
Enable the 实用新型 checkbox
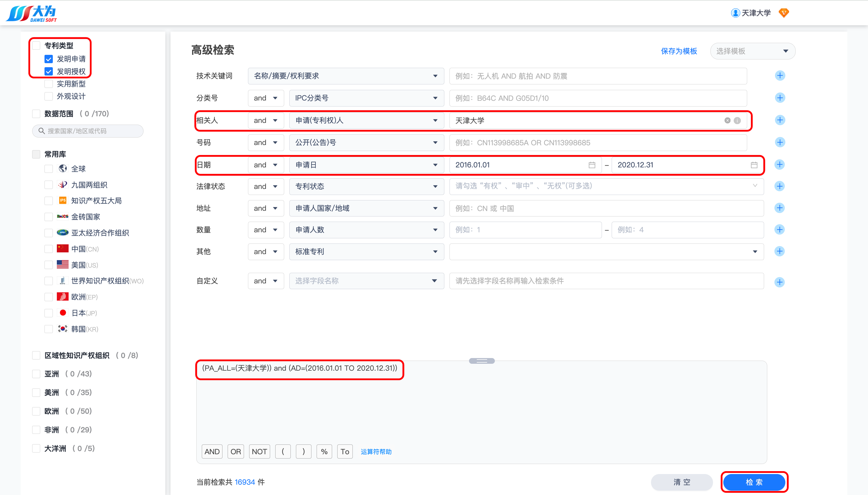point(49,84)
